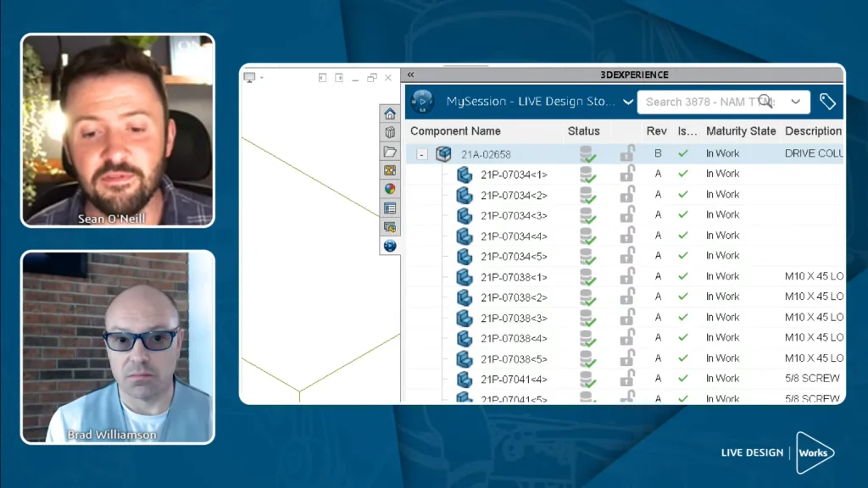Click the View Palette task pane tab
The image size is (868, 488).
pyautogui.click(x=390, y=170)
